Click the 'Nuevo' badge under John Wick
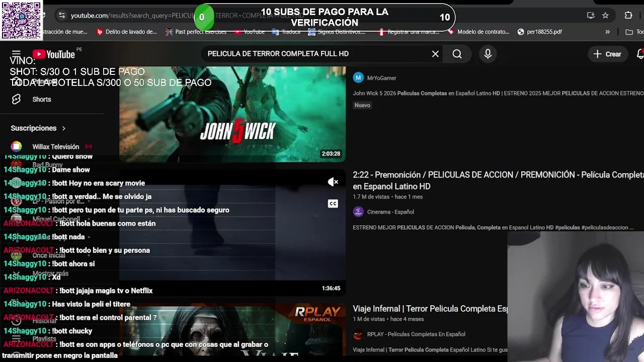Viewport: 644px width, 362px height. [x=362, y=105]
